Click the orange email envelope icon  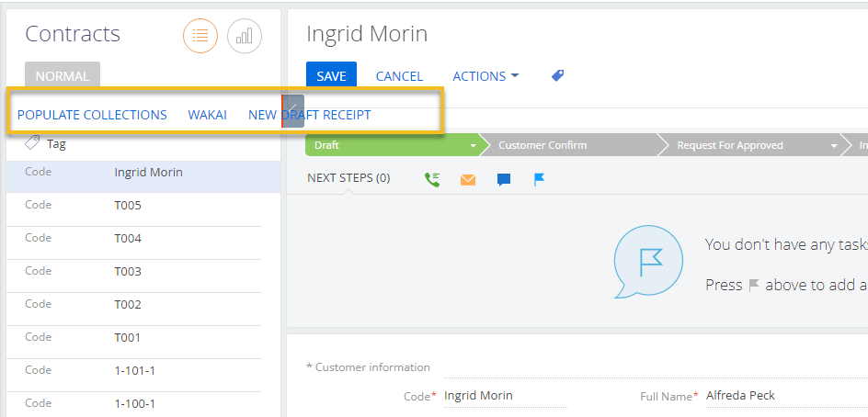(x=468, y=179)
